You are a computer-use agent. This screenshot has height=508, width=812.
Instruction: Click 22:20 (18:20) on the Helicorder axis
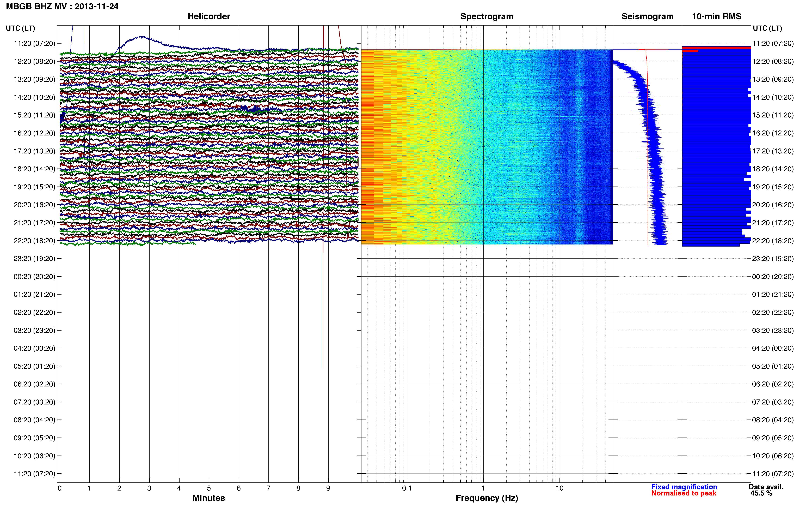click(x=34, y=241)
